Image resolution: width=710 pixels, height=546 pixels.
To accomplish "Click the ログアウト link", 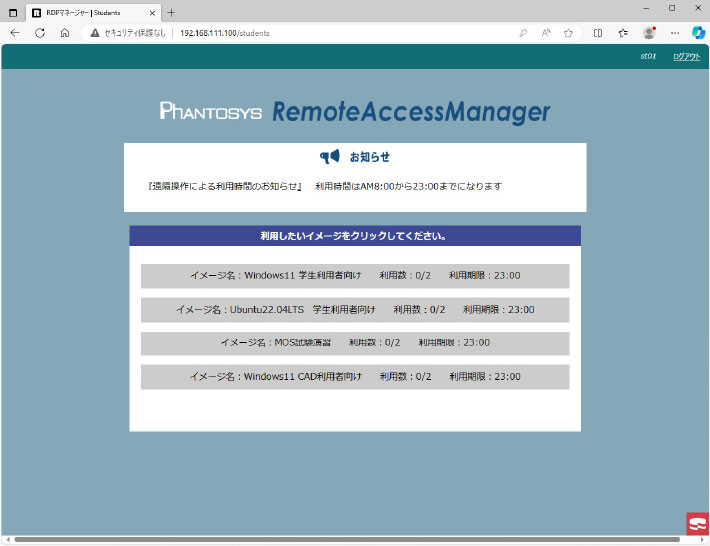I will tap(686, 57).
